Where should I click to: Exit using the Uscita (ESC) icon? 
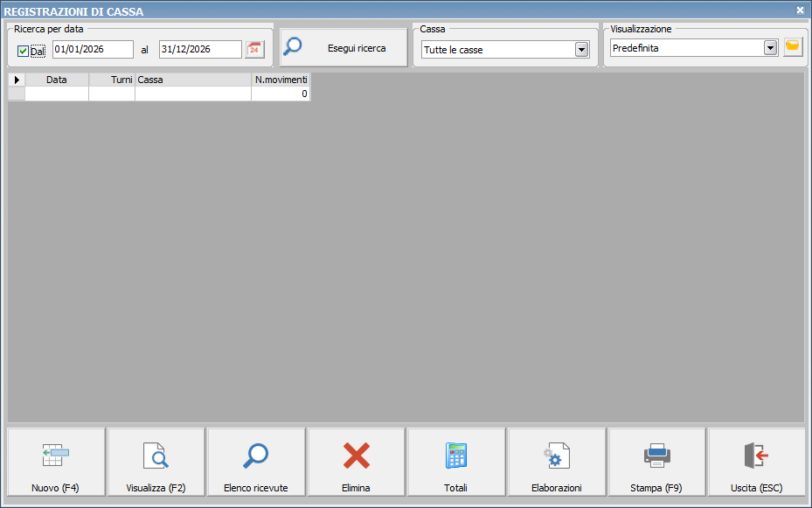tap(756, 456)
